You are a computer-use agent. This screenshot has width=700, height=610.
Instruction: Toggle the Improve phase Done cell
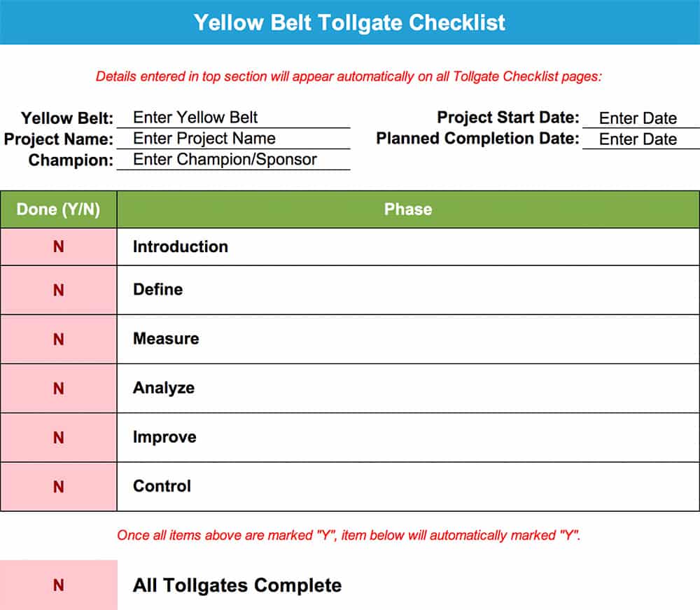[59, 437]
